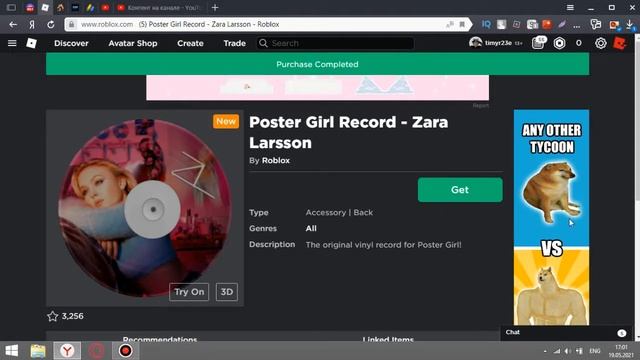Viewport: 640px width, 360px height.
Task: Open the Any Other Tycoon ad banner
Action: [551, 217]
